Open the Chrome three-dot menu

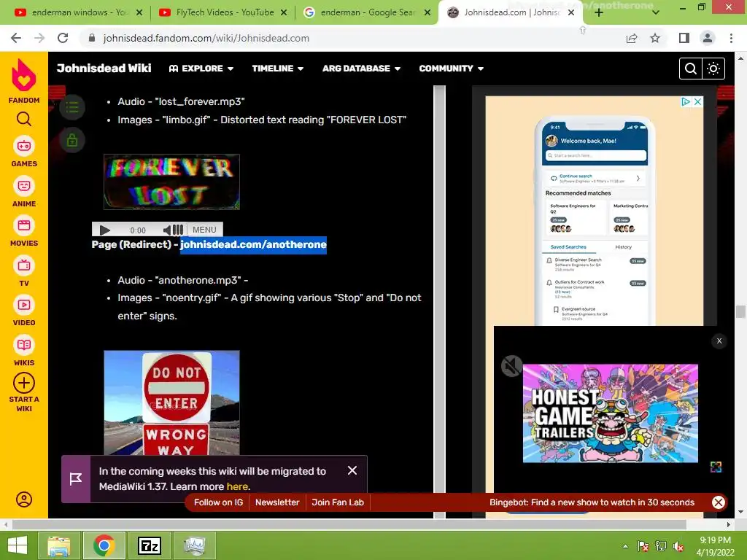point(731,38)
